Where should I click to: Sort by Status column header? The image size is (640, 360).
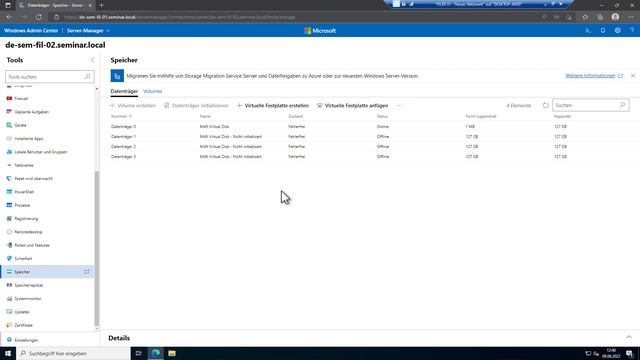[382, 116]
